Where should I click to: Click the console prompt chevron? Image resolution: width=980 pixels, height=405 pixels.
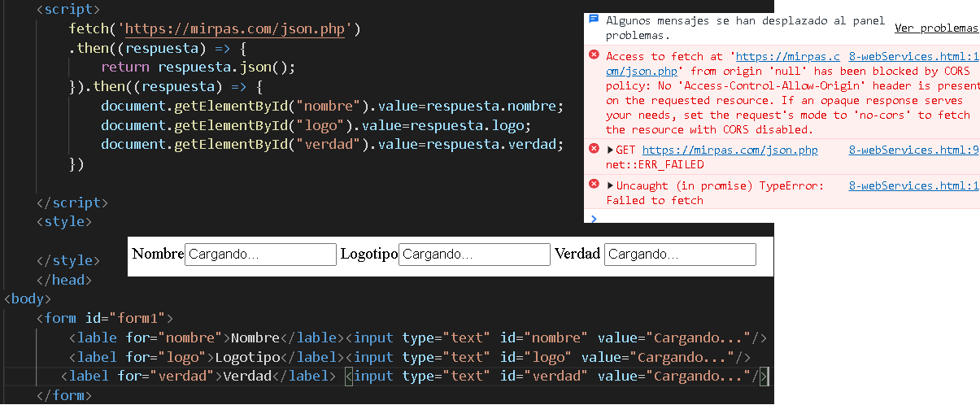point(594,218)
